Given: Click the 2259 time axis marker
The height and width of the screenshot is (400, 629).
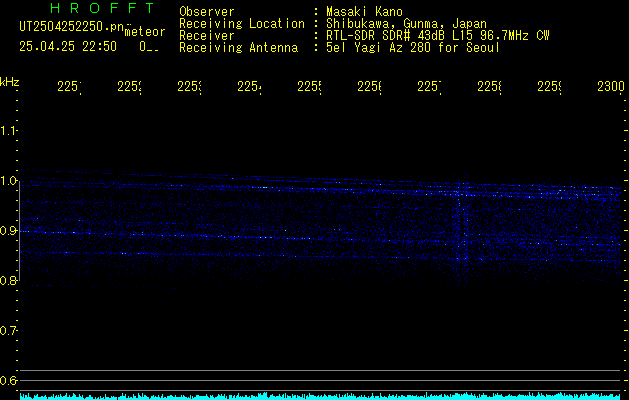Looking at the screenshot, I should tap(550, 87).
